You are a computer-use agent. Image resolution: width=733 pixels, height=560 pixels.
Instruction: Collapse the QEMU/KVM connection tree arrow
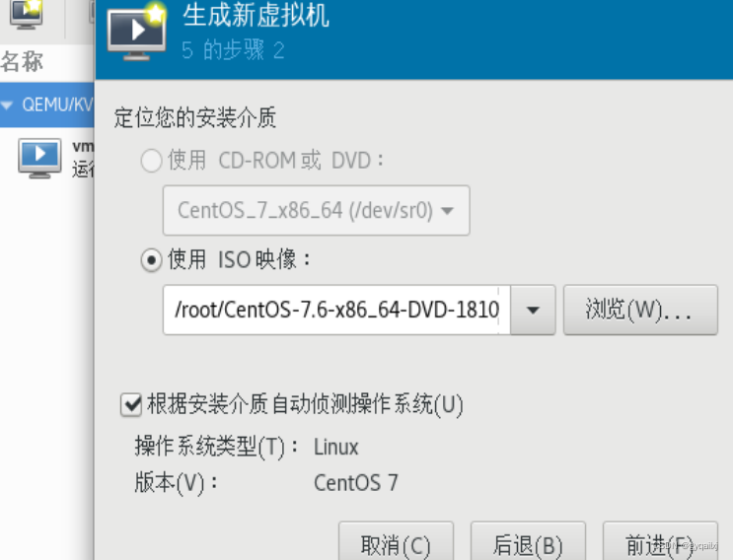tap(7, 105)
